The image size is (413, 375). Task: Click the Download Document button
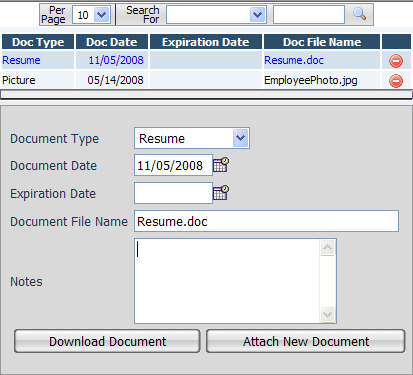pyautogui.click(x=107, y=341)
